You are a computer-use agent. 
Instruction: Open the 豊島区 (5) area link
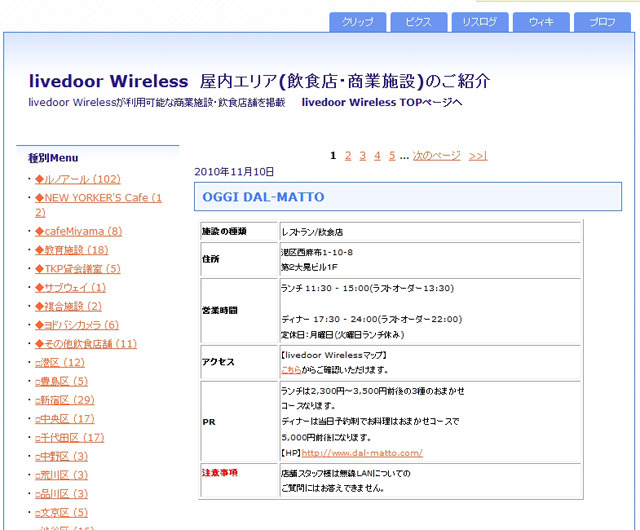pos(61,381)
